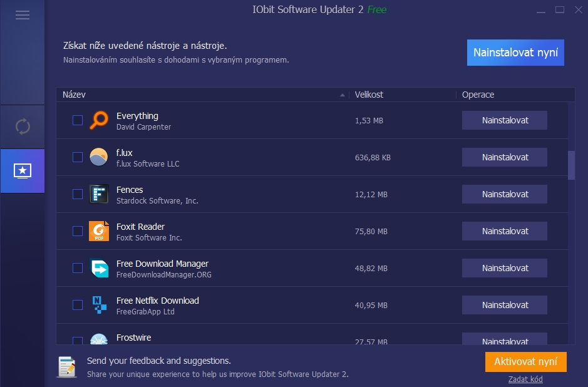The height and width of the screenshot is (387, 588).
Task: Click the Fences app icon
Action: (99, 194)
